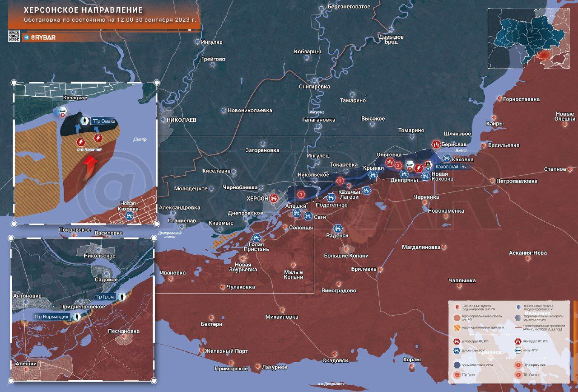Click the artillery shelling icon on Херсон
This screenshot has width=578, height=392.
click(x=274, y=198)
